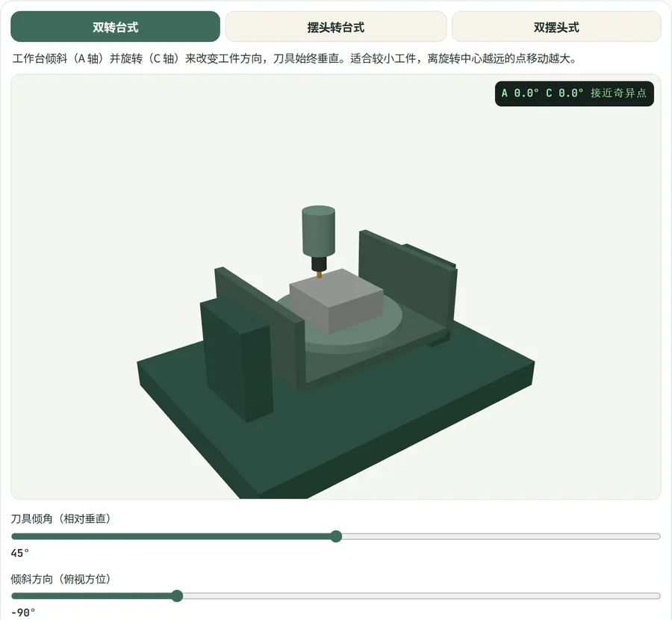This screenshot has height=620, width=672.
Task: Click the description text starting 工作台倾斜
Action: coord(295,58)
